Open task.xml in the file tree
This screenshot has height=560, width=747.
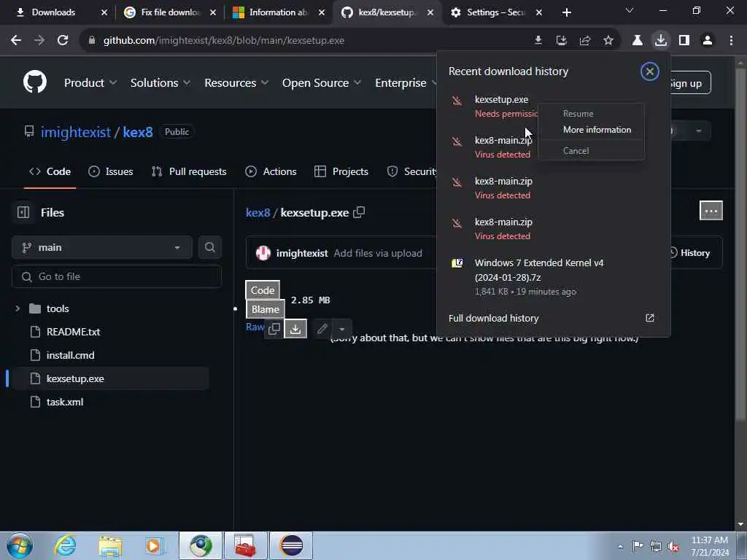tap(65, 402)
